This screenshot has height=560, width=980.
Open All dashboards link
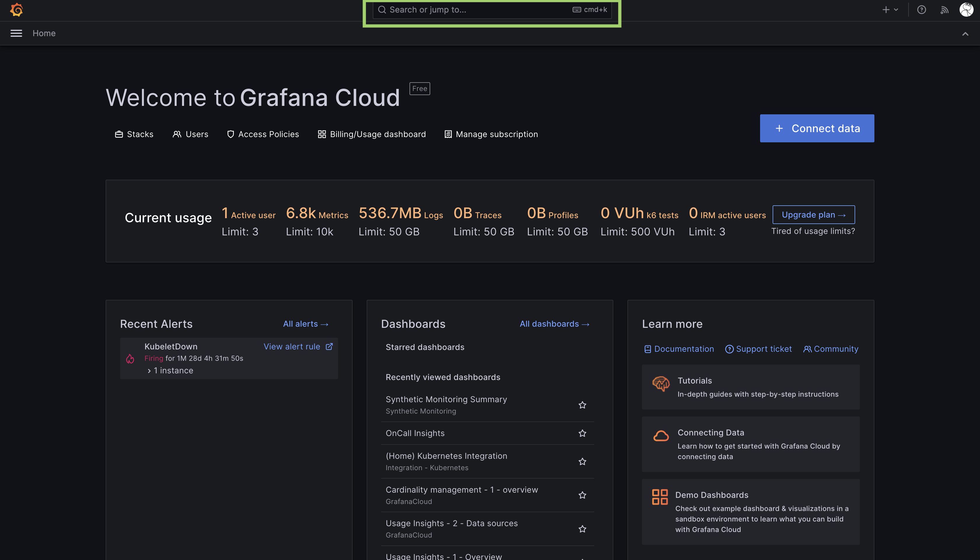click(555, 324)
